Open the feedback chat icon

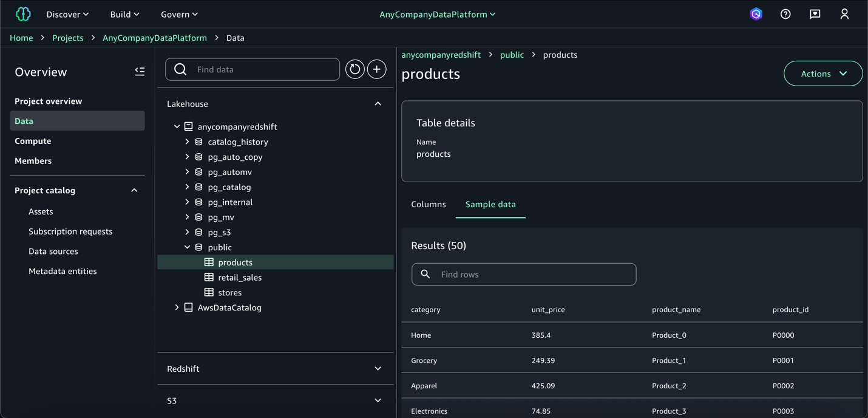815,14
